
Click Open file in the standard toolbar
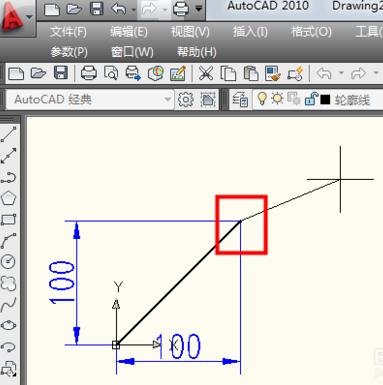click(x=38, y=73)
